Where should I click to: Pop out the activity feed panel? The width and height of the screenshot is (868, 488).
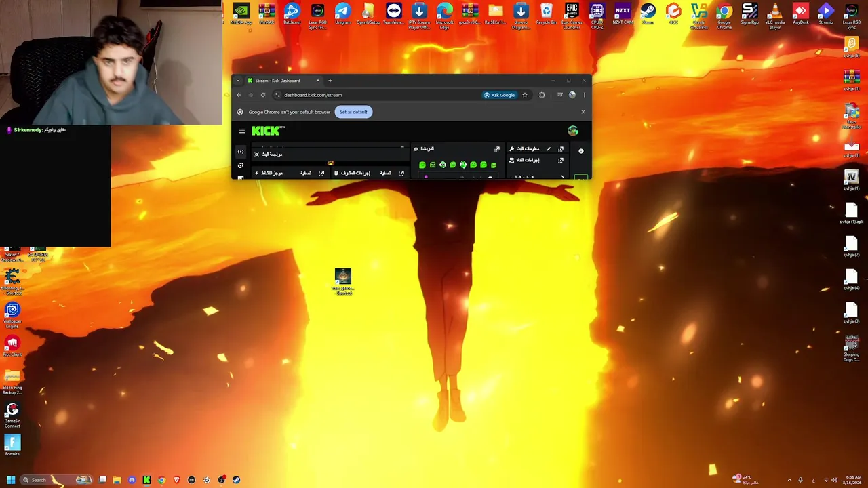[x=322, y=174]
